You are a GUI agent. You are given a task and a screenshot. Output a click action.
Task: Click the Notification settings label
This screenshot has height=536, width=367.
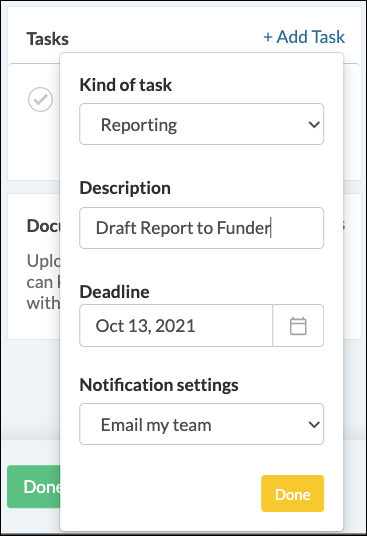(159, 385)
